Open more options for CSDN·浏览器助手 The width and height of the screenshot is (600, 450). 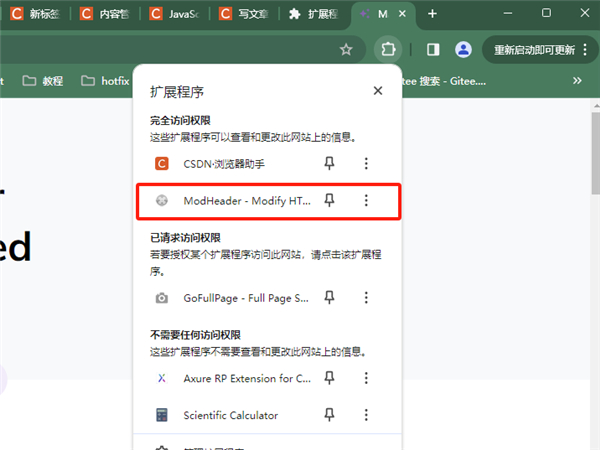[x=366, y=163]
